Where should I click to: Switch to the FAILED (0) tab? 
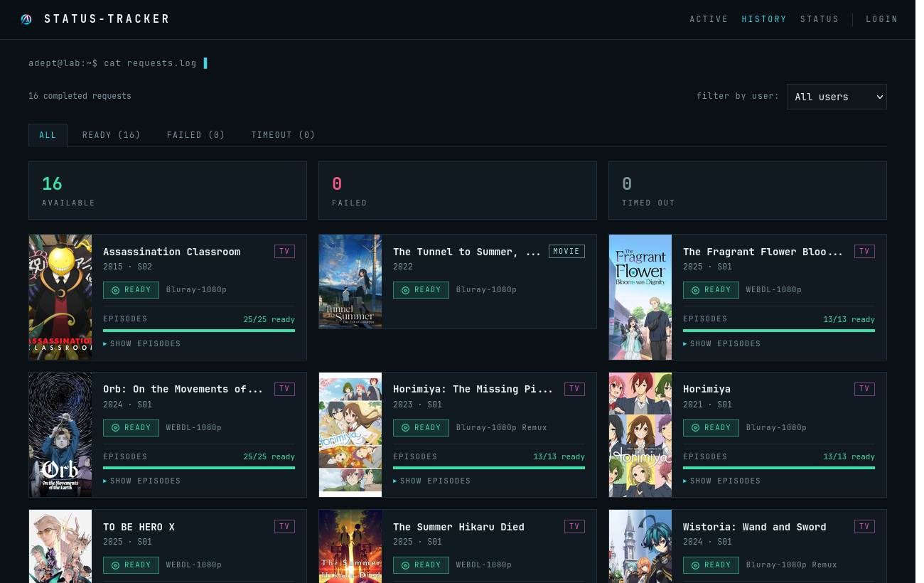pyautogui.click(x=195, y=135)
